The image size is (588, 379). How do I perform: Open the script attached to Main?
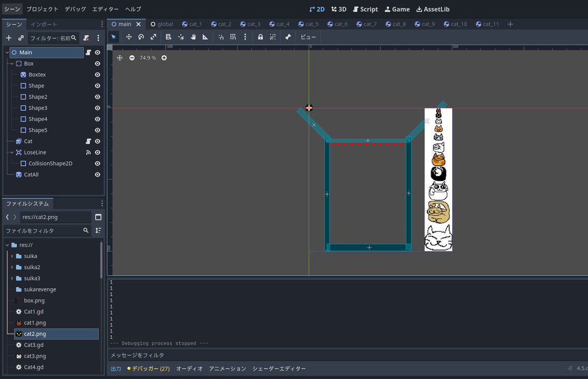tap(89, 52)
